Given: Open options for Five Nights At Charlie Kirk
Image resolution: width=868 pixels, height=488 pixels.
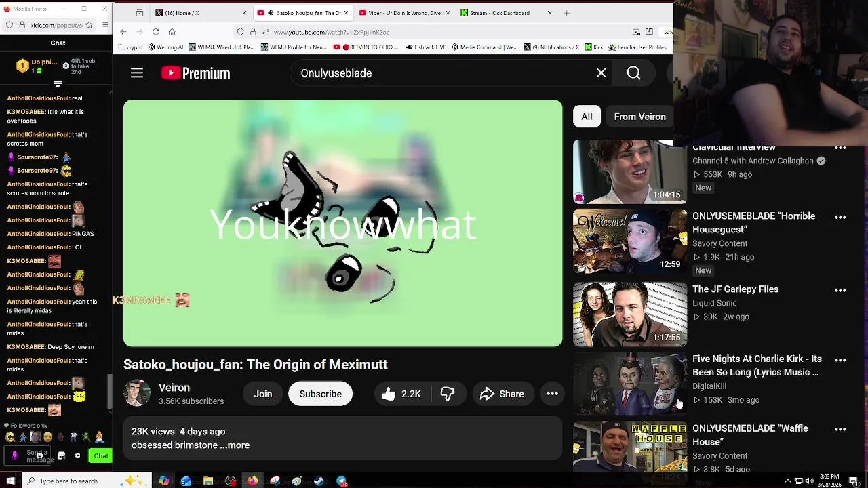Looking at the screenshot, I should click(x=840, y=360).
